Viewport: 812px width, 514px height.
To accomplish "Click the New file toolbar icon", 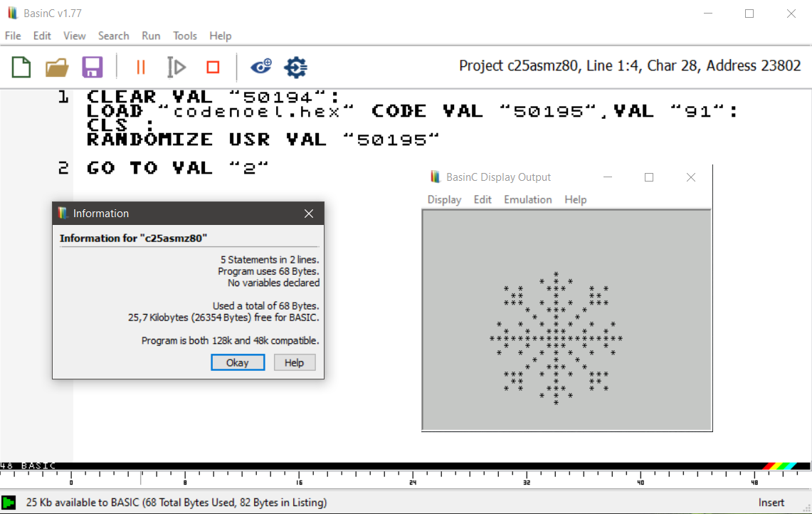I will pyautogui.click(x=21, y=67).
